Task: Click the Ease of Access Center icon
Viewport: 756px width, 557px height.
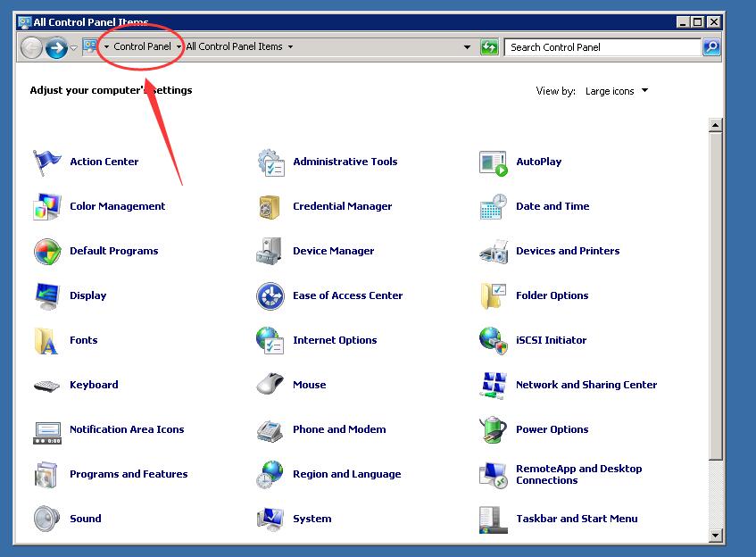Action: coord(270,296)
